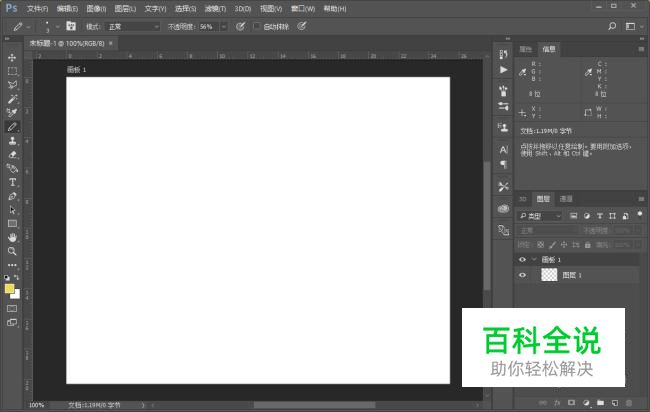Screen dimensions: 650x412
Task: Select the Move tool
Action: 12,57
